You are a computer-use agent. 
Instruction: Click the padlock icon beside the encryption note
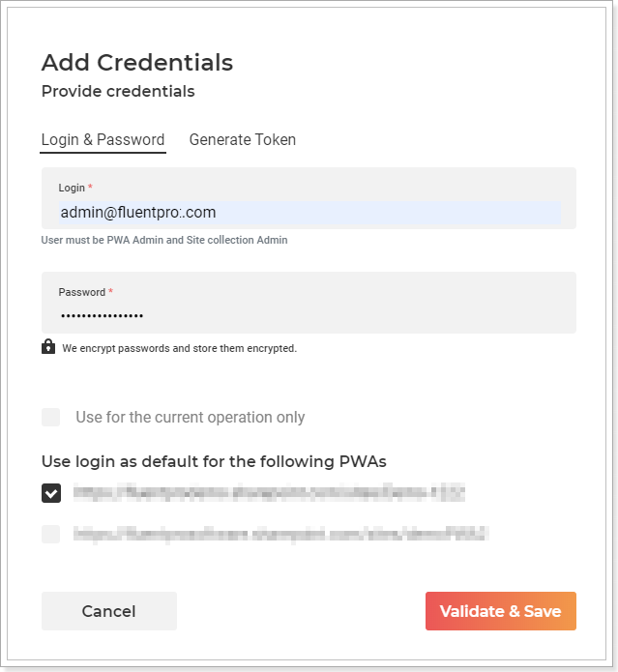coord(48,346)
